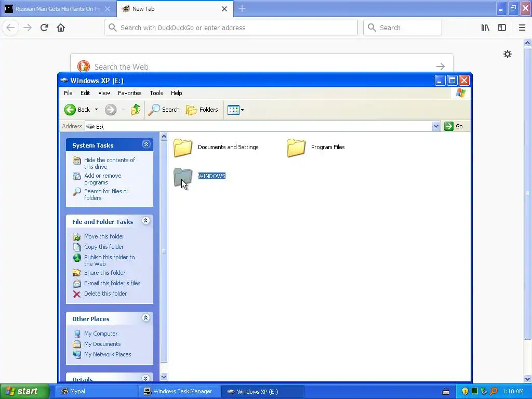Click the red Delete this folder icon
This screenshot has width=532, height=399.
77,294
